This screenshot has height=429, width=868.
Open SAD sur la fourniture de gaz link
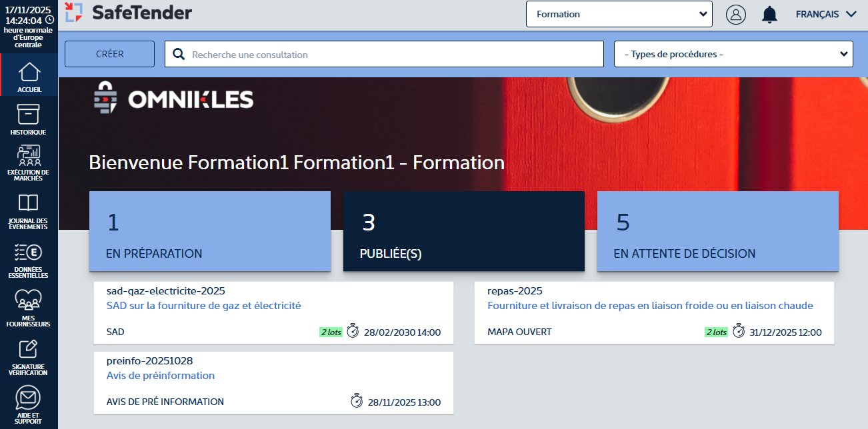203,306
